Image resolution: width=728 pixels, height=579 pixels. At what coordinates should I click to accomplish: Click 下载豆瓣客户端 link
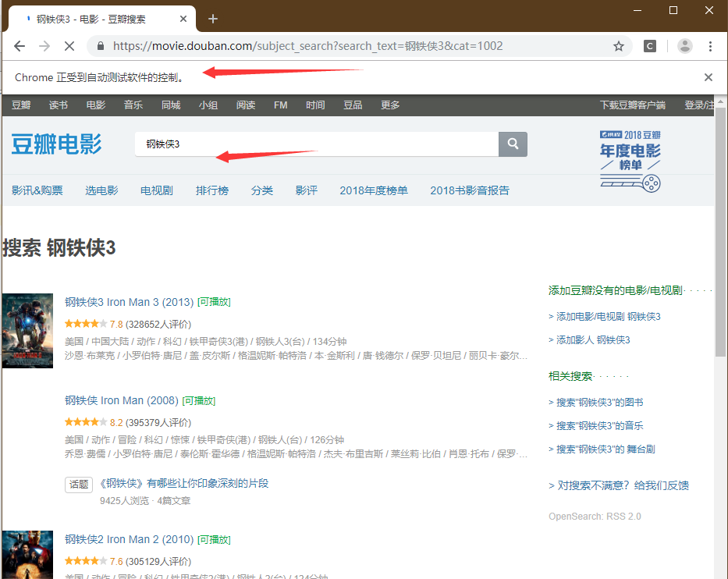tap(633, 105)
